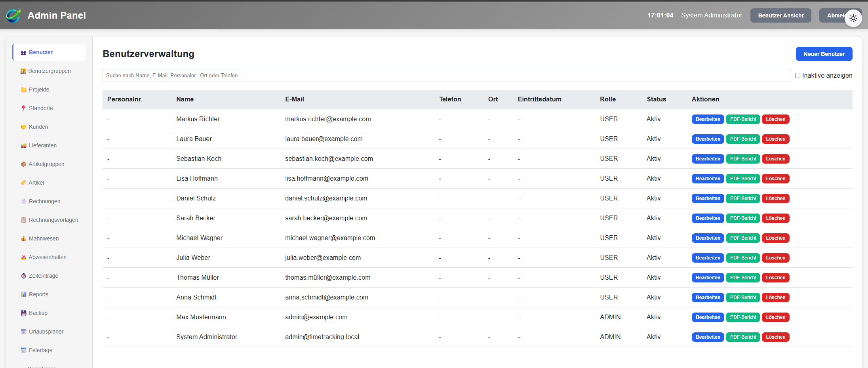Click the Zeiteinträge stopwatch icon
Screen dimensions: 868x368
[23, 276]
